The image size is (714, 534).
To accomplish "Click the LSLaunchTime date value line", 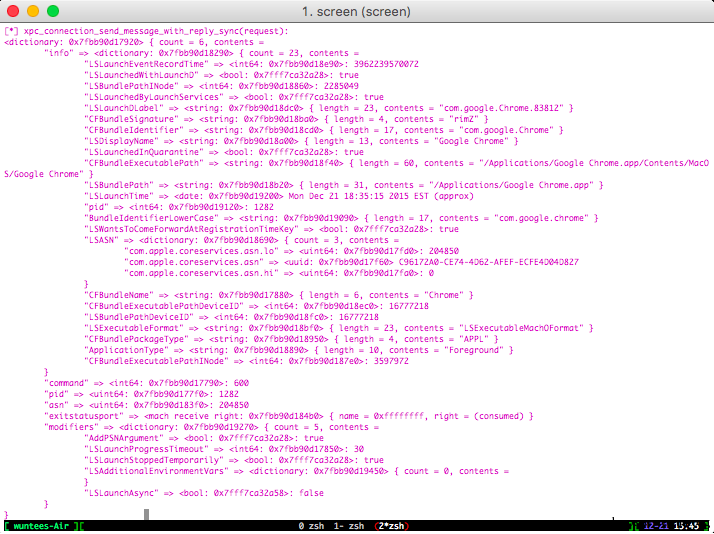I will pyautogui.click(x=279, y=196).
